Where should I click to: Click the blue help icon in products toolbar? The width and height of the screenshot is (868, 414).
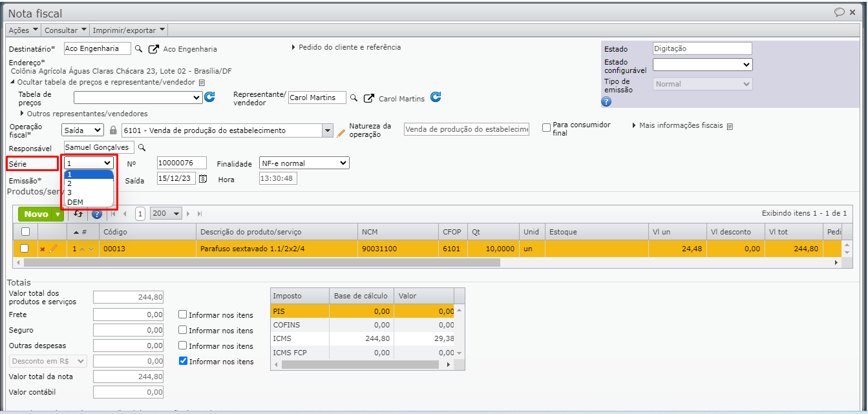(97, 214)
